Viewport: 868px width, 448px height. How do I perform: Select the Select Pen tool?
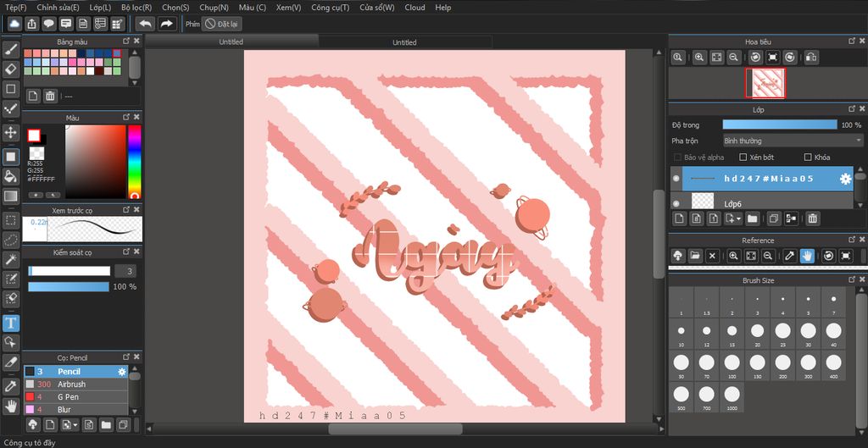click(10, 279)
